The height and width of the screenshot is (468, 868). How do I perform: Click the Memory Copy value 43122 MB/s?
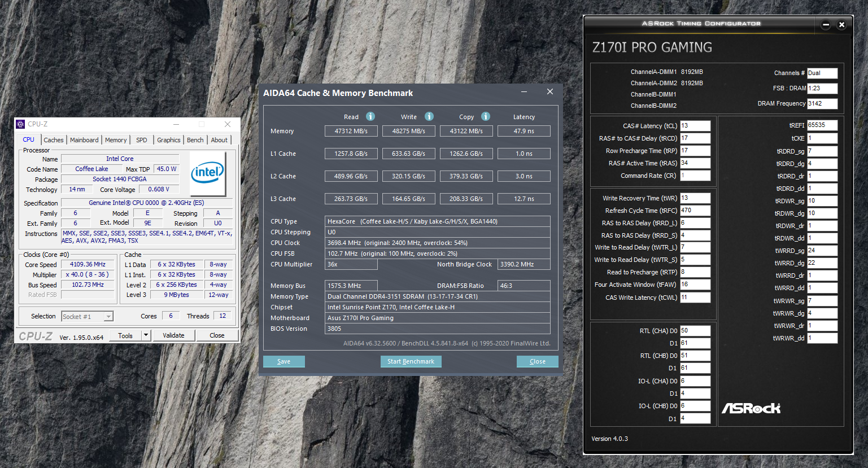click(466, 131)
